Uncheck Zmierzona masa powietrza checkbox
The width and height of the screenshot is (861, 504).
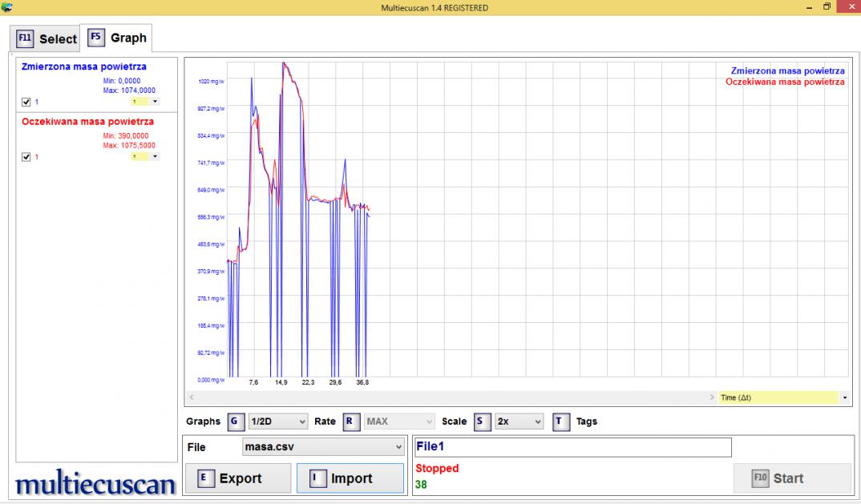tap(26, 102)
